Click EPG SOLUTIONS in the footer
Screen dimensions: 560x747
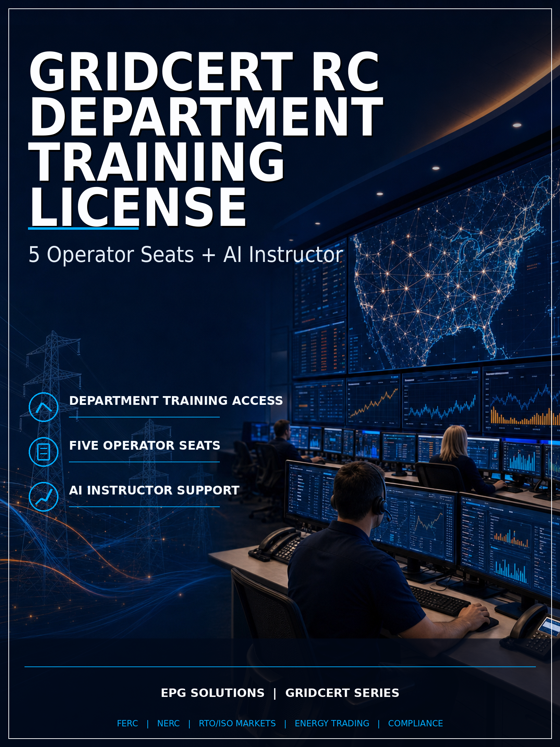[212, 693]
